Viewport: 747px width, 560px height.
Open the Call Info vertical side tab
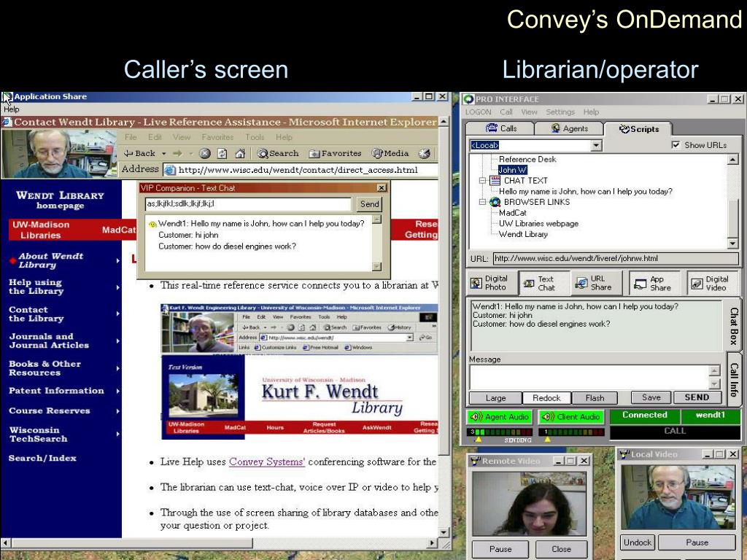pos(734,379)
